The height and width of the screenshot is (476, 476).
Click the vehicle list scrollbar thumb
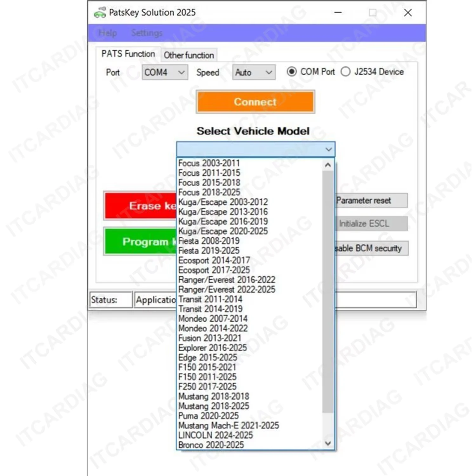click(328, 292)
